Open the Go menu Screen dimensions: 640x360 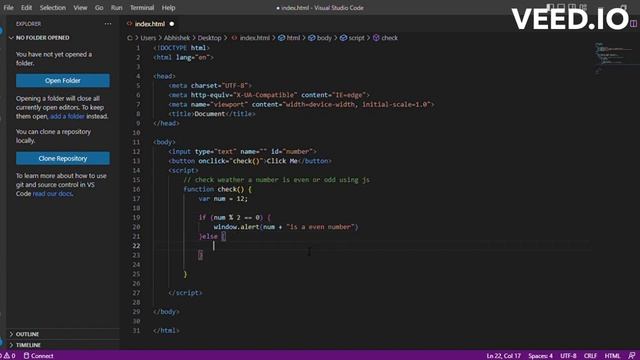coord(99,8)
